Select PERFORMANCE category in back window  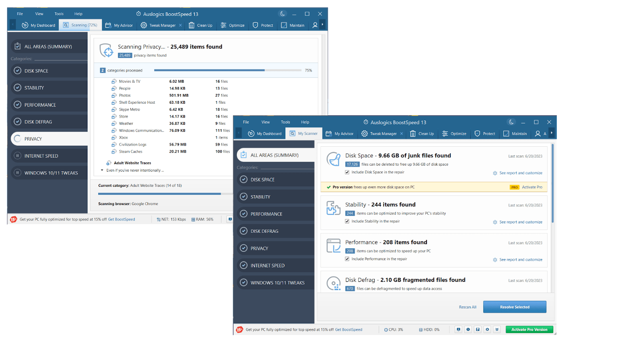coord(49,105)
